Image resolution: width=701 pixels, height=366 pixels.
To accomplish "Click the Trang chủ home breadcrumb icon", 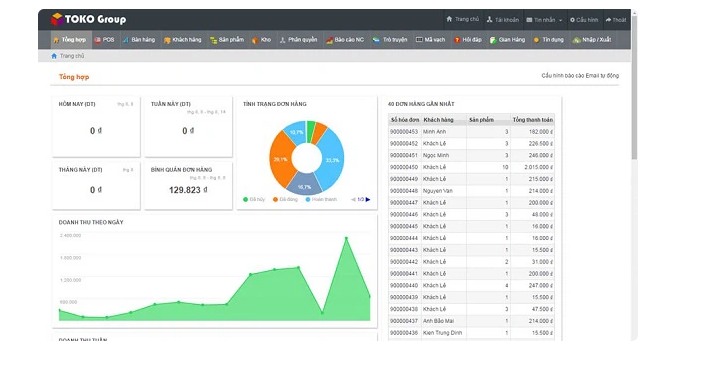I will 54,56.
